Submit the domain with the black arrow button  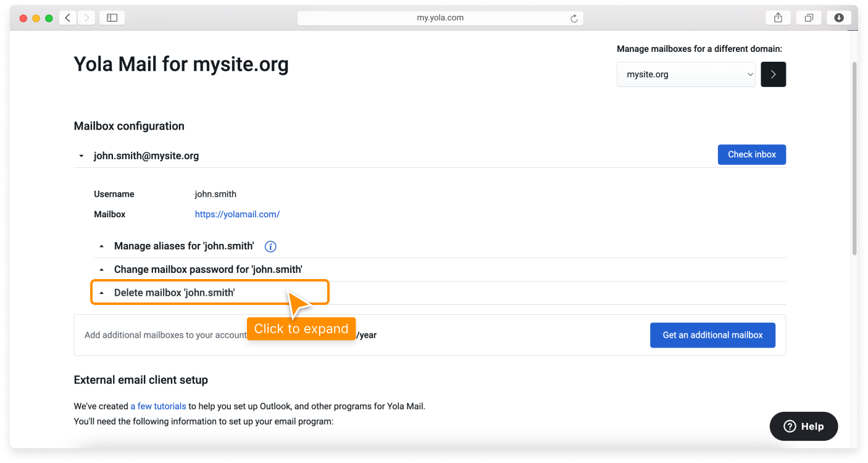coord(773,74)
